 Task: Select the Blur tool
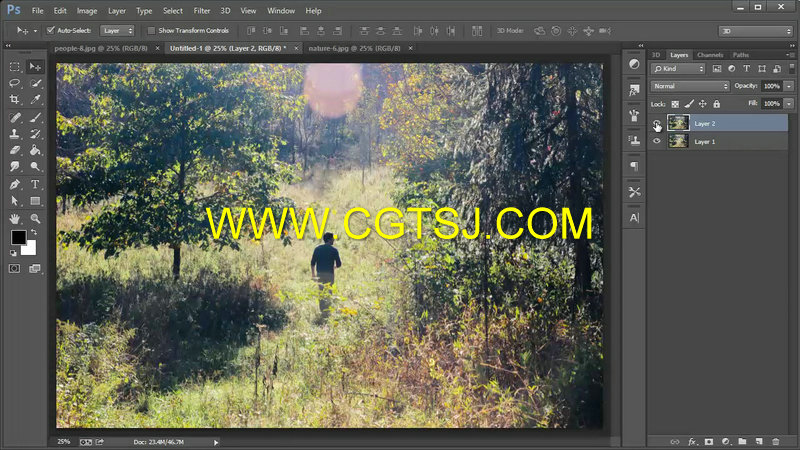tap(14, 166)
